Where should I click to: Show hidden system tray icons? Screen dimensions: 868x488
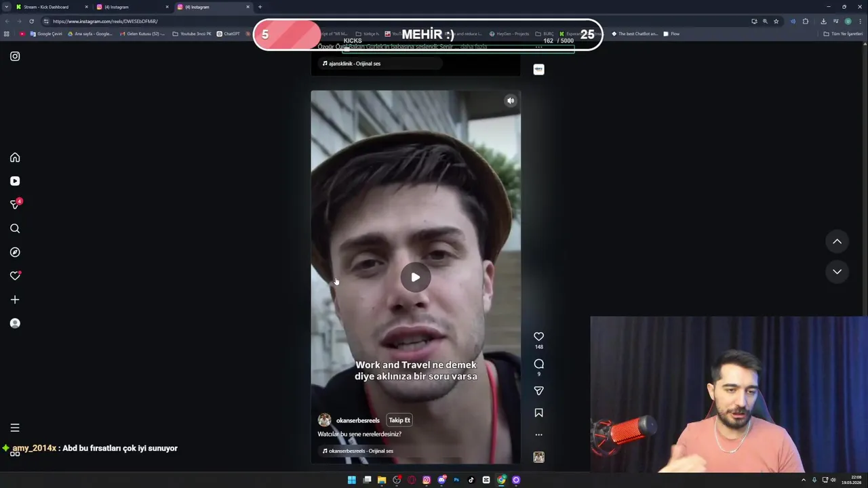tap(804, 480)
